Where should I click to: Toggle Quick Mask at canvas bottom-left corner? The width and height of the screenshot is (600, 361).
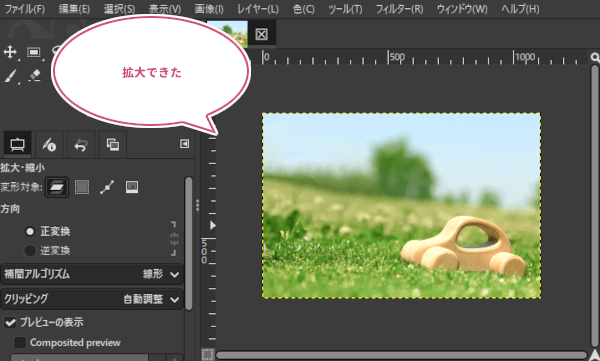[207, 354]
